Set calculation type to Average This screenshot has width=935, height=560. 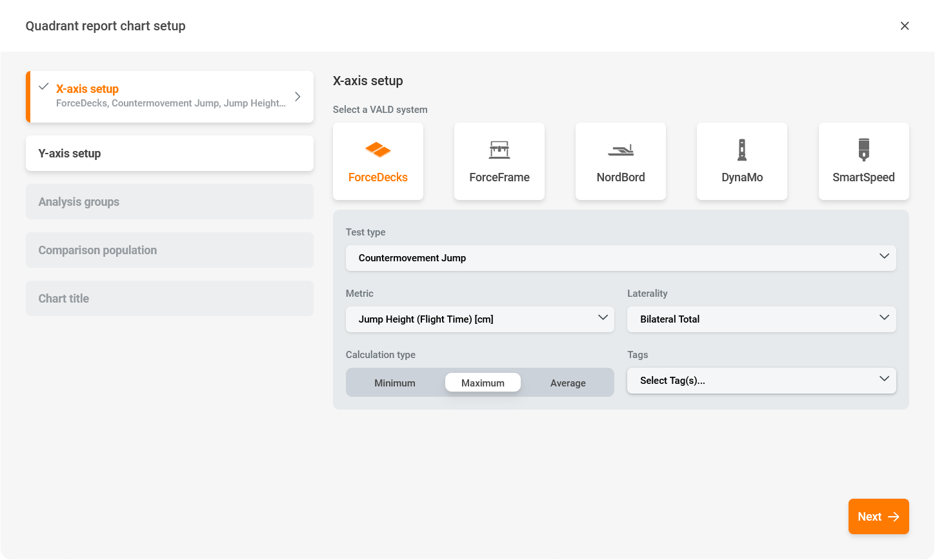click(x=568, y=383)
